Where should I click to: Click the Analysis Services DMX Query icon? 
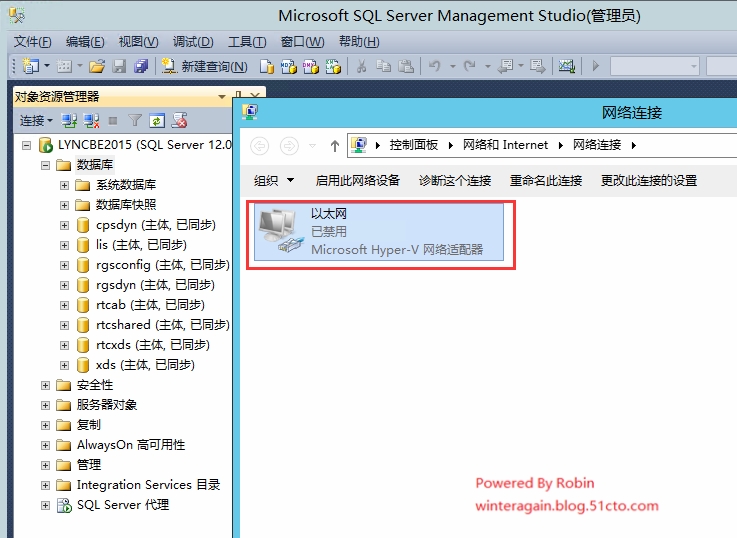[311, 66]
